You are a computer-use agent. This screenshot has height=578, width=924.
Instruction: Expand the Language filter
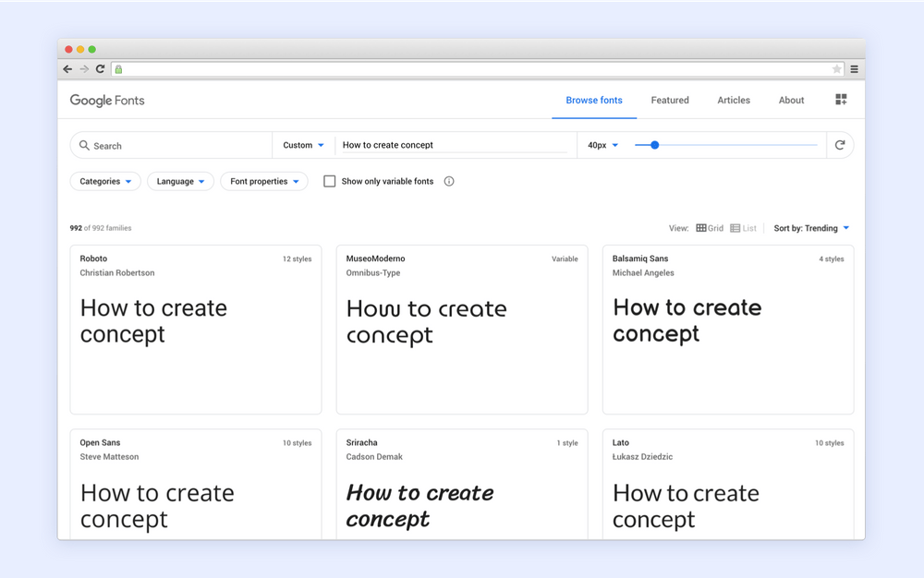pos(180,181)
